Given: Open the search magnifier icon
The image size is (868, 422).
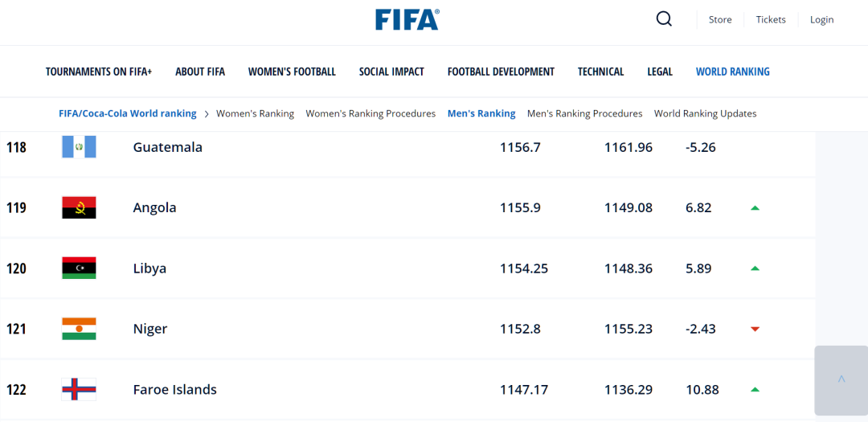Looking at the screenshot, I should (664, 19).
